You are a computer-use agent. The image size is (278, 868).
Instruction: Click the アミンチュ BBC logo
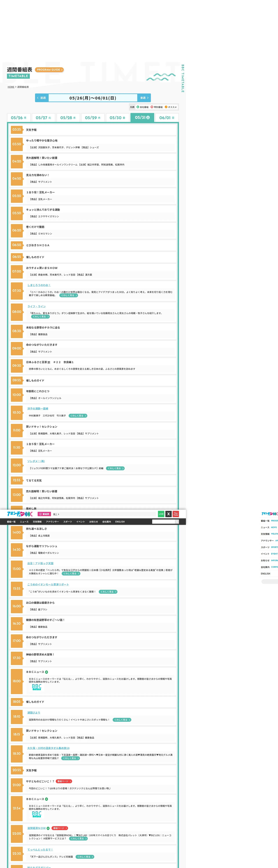20,514
